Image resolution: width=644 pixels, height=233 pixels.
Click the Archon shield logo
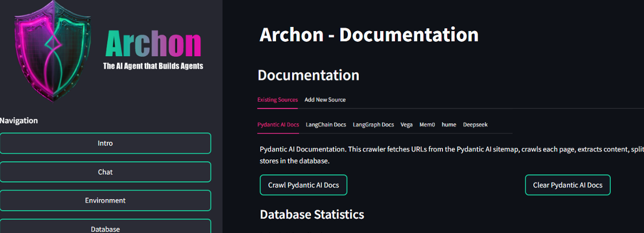pyautogui.click(x=53, y=51)
